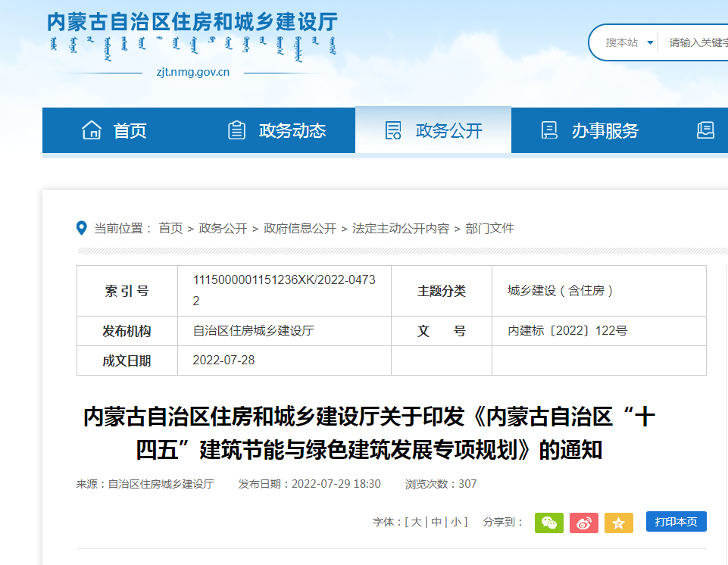Click the yellow star favorites icon
The image size is (728, 565).
(x=618, y=523)
